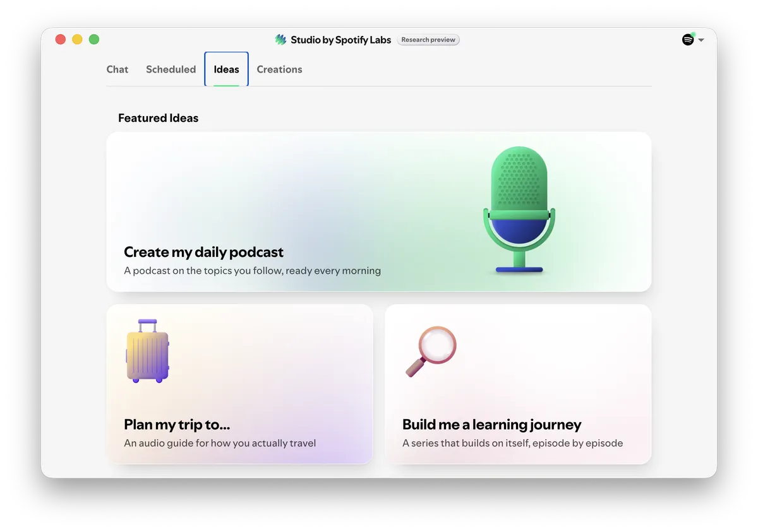Open the Creations tab
The image size is (758, 532).
279,69
